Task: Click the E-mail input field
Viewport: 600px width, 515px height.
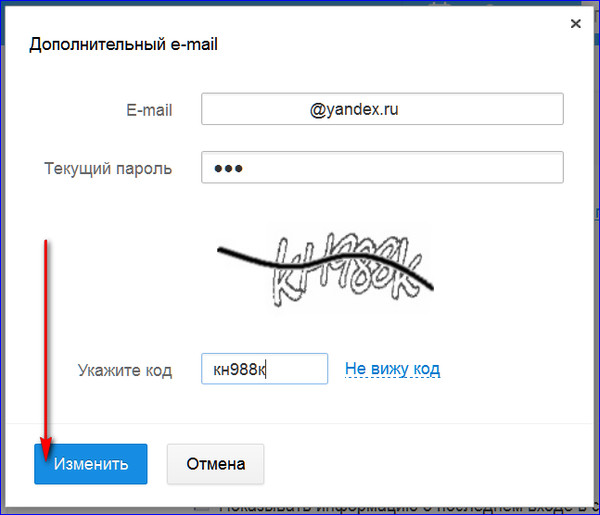Action: point(382,109)
